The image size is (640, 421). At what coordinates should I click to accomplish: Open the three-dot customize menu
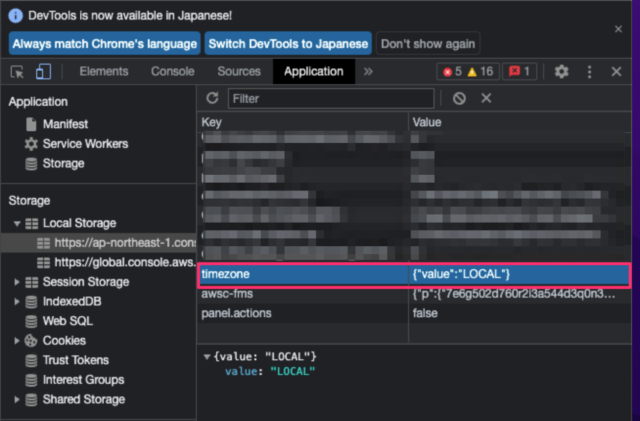point(589,72)
